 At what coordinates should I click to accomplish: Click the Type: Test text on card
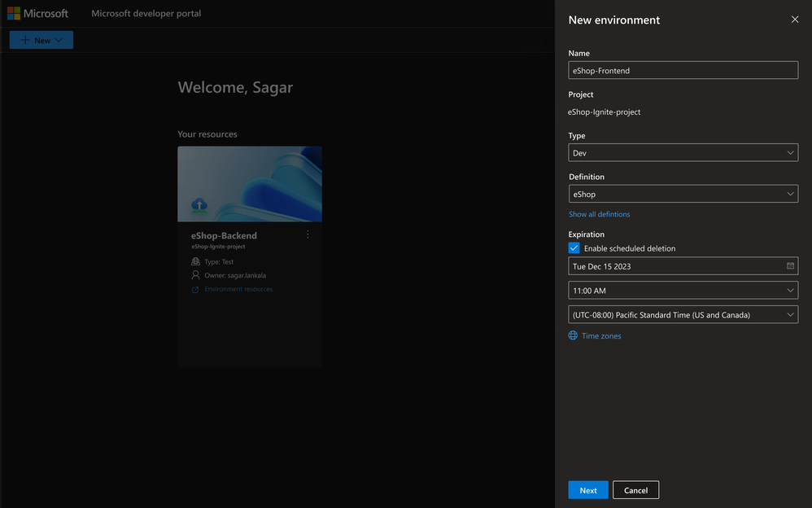pos(219,262)
